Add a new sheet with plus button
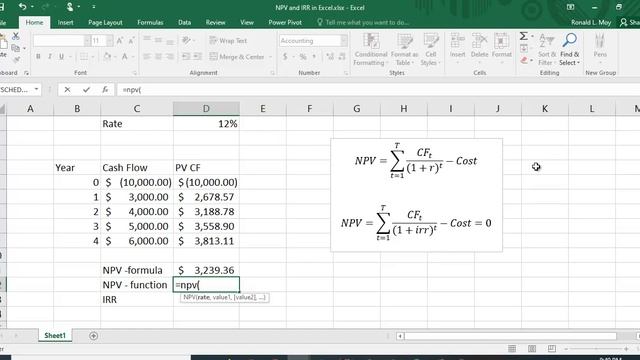Screen dimensions: 640x360 (x=93, y=336)
